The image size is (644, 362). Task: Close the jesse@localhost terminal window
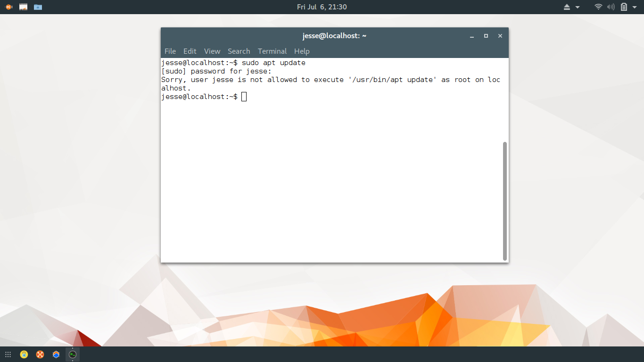(x=500, y=36)
